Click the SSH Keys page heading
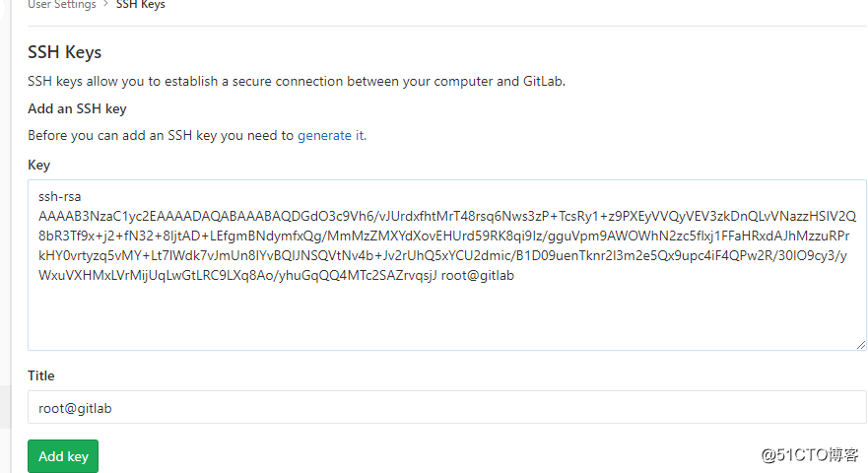Viewport: 868px width, 473px height. pos(65,52)
